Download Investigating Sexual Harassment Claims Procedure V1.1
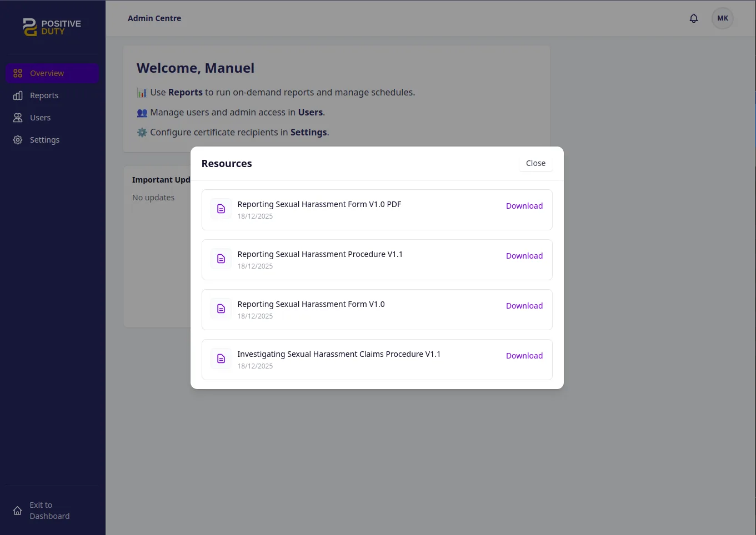Screen dimensions: 756x535 pyautogui.click(x=524, y=355)
